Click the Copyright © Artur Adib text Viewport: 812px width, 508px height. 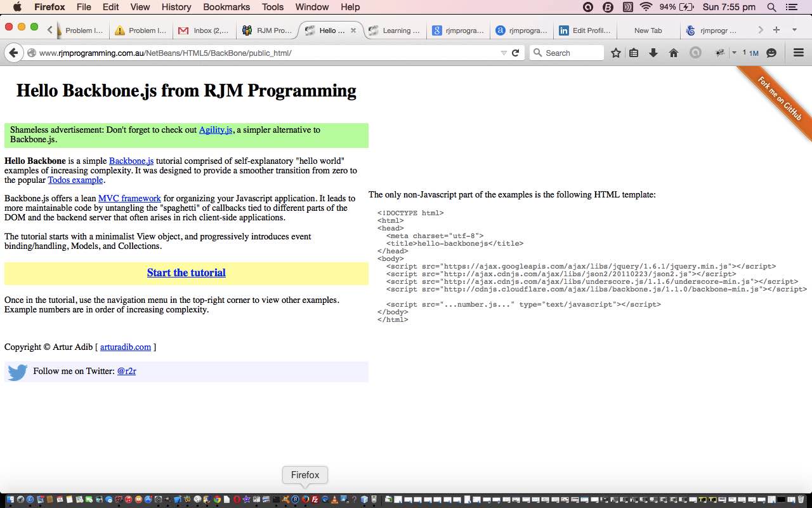pos(48,347)
